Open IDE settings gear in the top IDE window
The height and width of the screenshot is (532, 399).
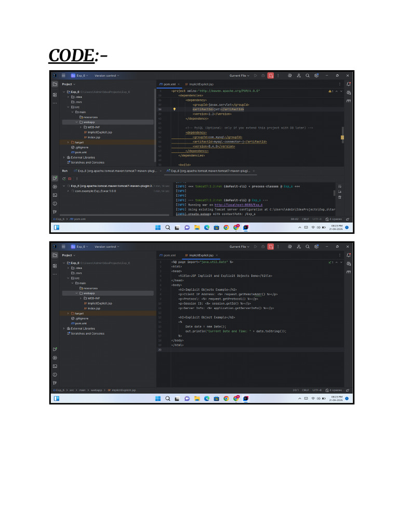[316, 76]
